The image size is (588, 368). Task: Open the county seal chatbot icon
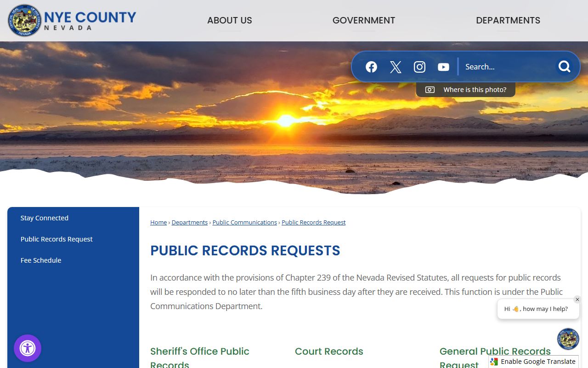[x=568, y=339]
